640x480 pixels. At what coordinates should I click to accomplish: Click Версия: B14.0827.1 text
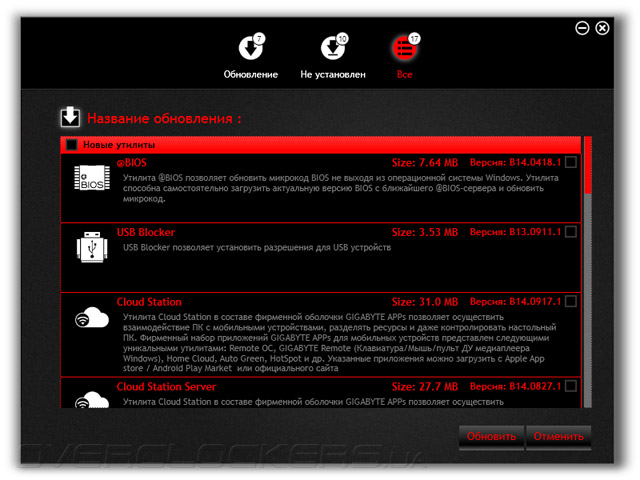coord(516,386)
